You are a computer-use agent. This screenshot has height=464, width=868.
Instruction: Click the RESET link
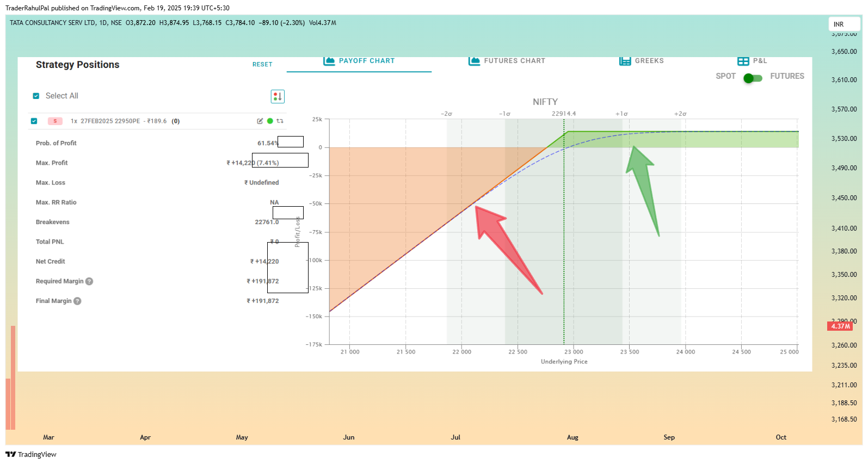(x=262, y=64)
